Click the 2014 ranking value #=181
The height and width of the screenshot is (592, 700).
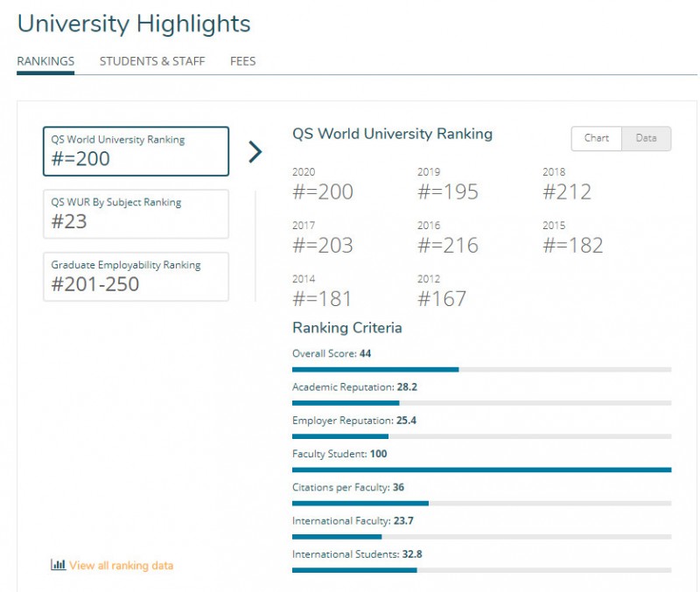click(322, 299)
